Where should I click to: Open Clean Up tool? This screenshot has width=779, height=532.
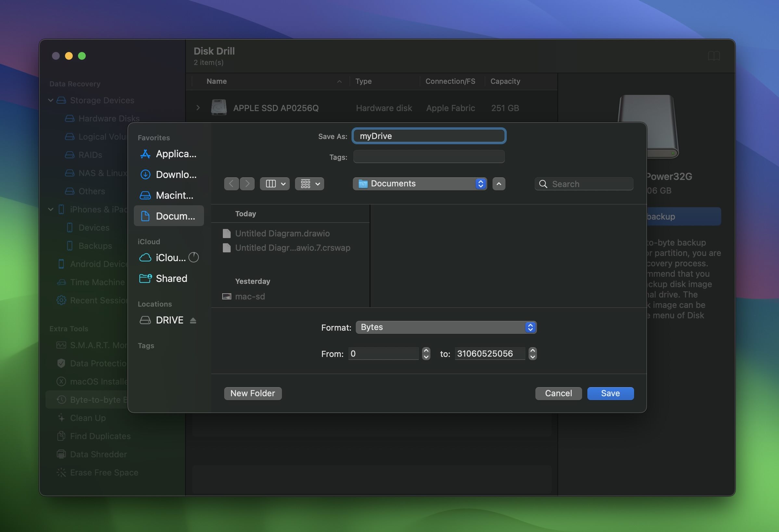(x=81, y=418)
